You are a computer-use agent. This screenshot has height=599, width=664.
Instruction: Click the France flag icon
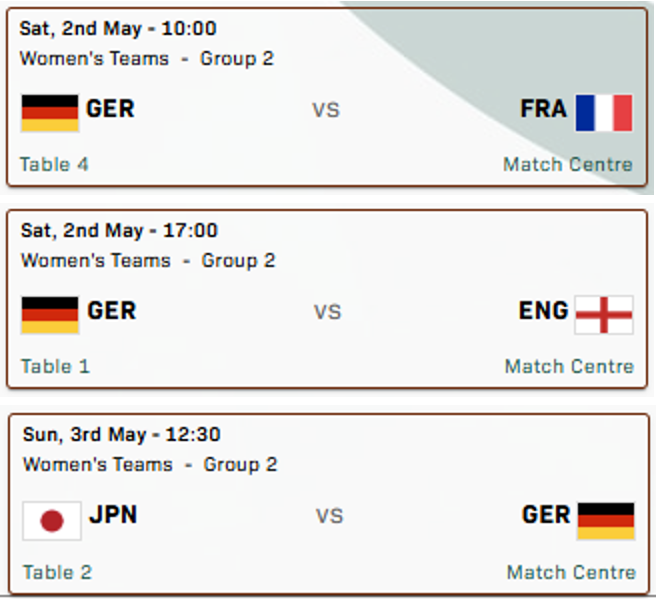click(604, 113)
